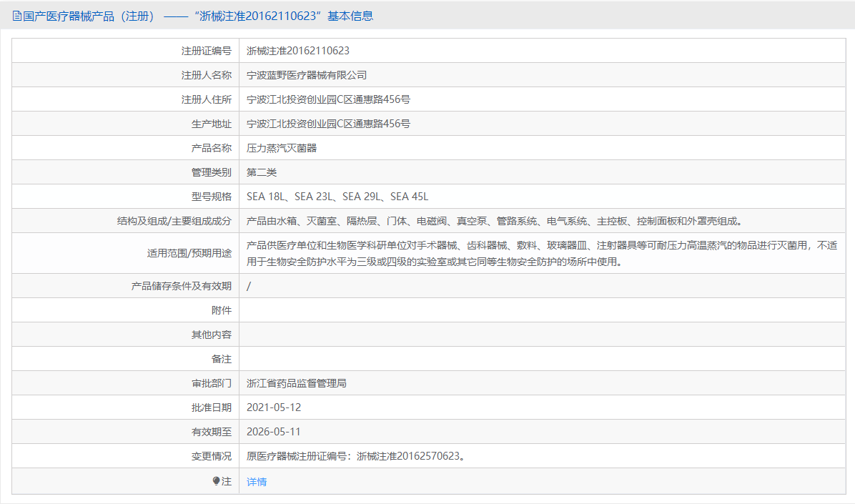Select model specs SEA 18L、SEA 23L value
Image resolution: width=855 pixels, height=504 pixels.
(x=337, y=197)
